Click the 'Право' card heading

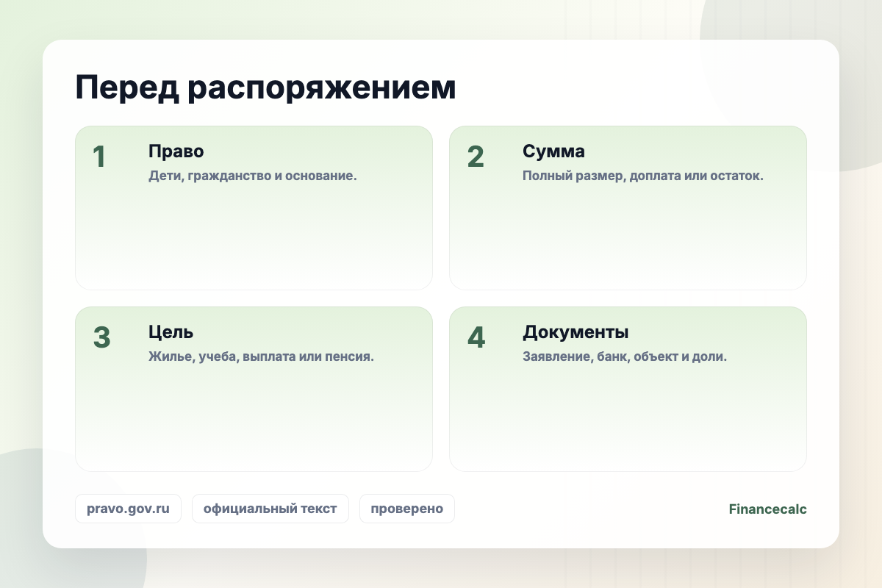pyautogui.click(x=176, y=151)
